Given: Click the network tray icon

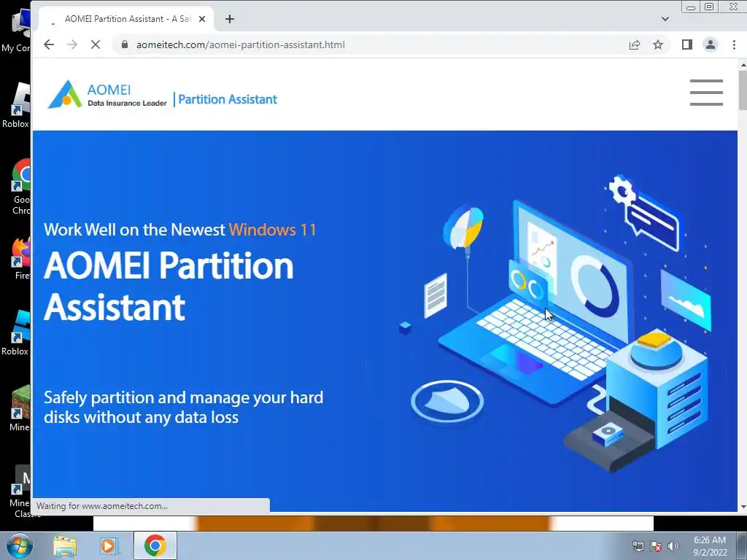Looking at the screenshot, I should [x=638, y=546].
